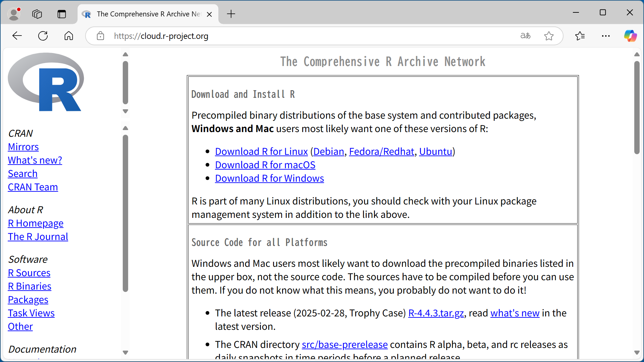The height and width of the screenshot is (362, 644).
Task: Open Settings and more menu
Action: (606, 36)
